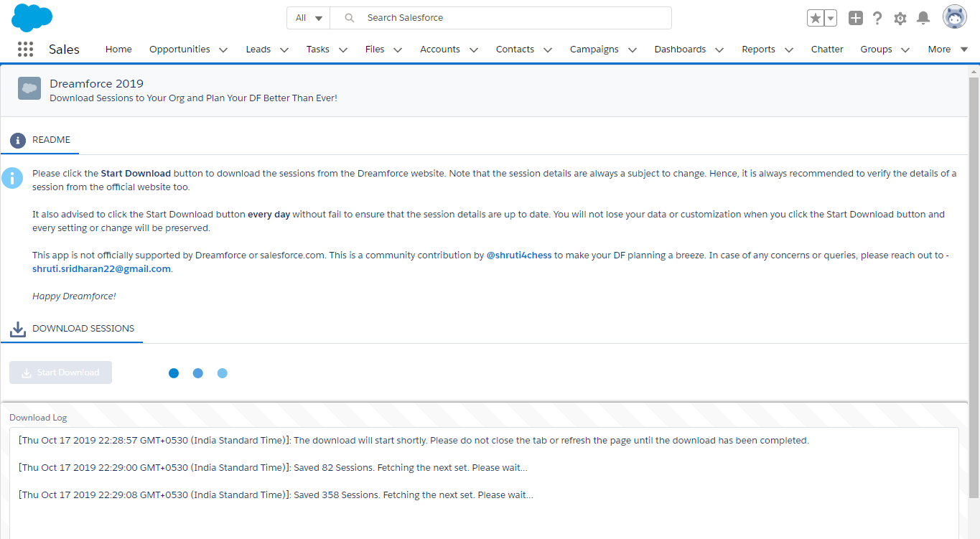
Task: Click the animated loading dots indicator
Action: coord(197,372)
